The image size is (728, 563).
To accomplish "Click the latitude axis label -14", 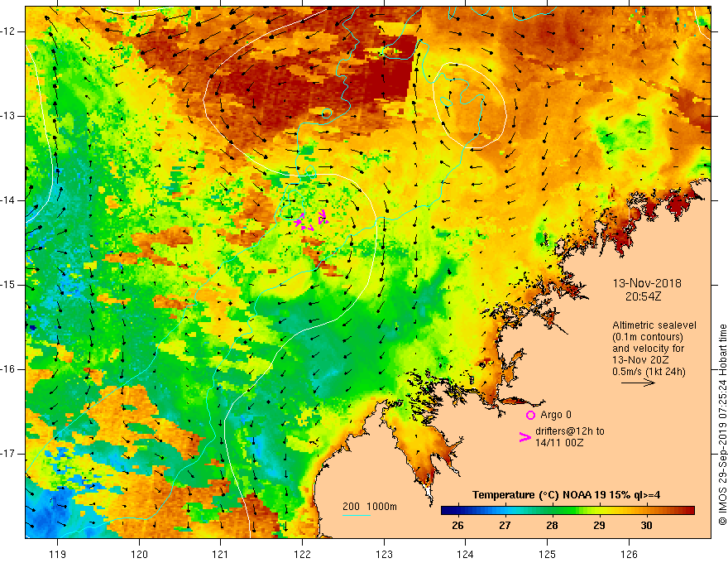I will [x=8, y=200].
